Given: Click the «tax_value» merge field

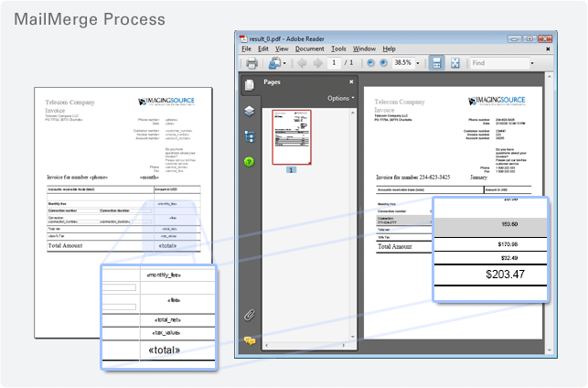Looking at the screenshot, I should tap(166, 333).
